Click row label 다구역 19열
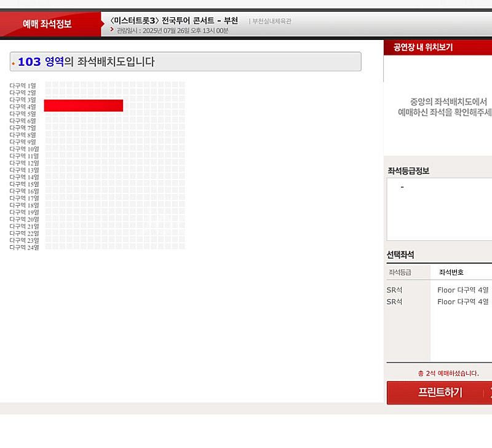This screenshot has width=492, height=448. click(24, 212)
